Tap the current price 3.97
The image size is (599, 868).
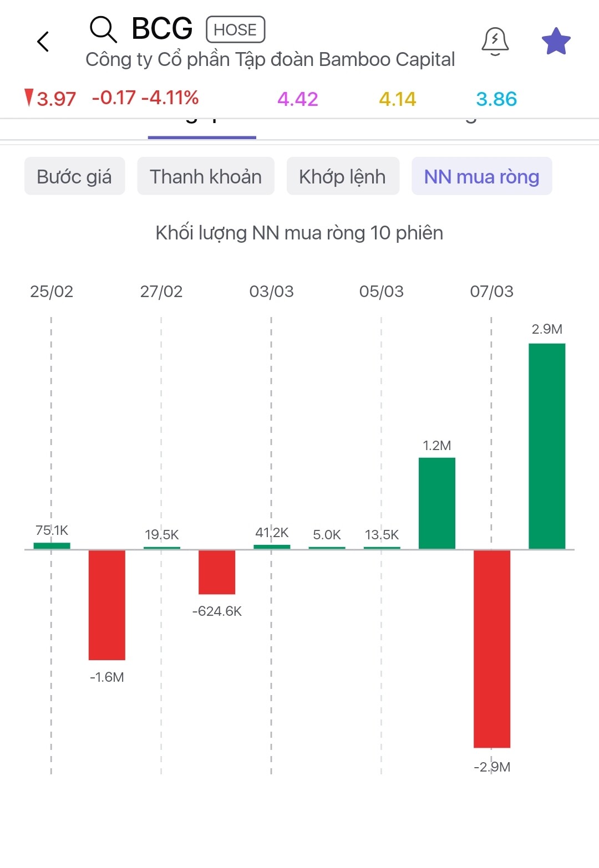point(56,99)
